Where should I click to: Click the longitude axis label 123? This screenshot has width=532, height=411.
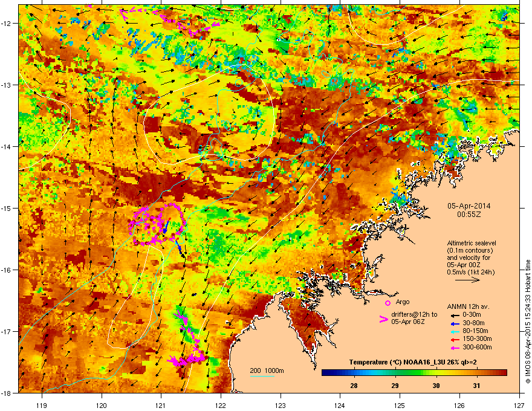tap(281, 405)
